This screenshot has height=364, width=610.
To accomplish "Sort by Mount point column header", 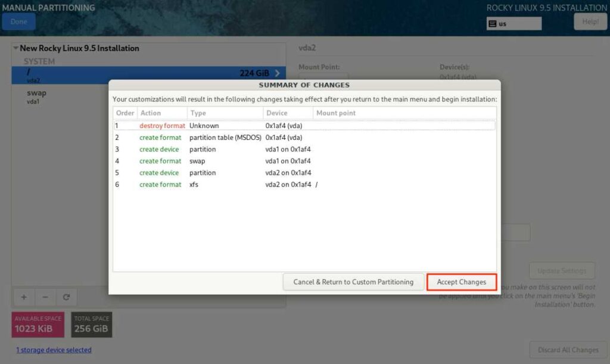I will click(x=404, y=113).
